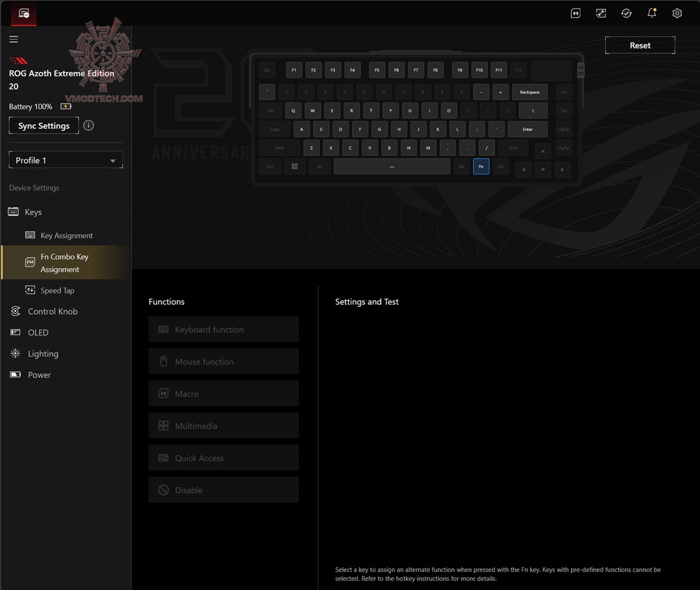Select the backtick key on keyboard layout
The width and height of the screenshot is (700, 590).
(x=267, y=92)
